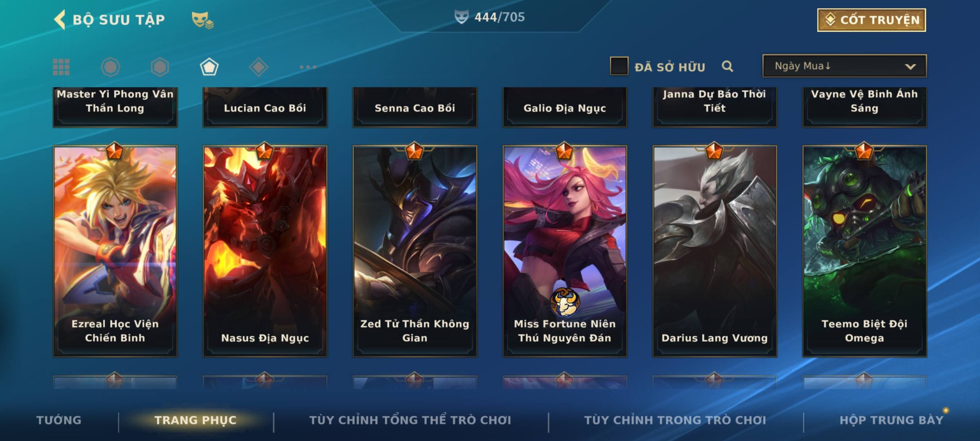Select the highlighted pentagon rarity filter
980x441 pixels.
tap(209, 67)
